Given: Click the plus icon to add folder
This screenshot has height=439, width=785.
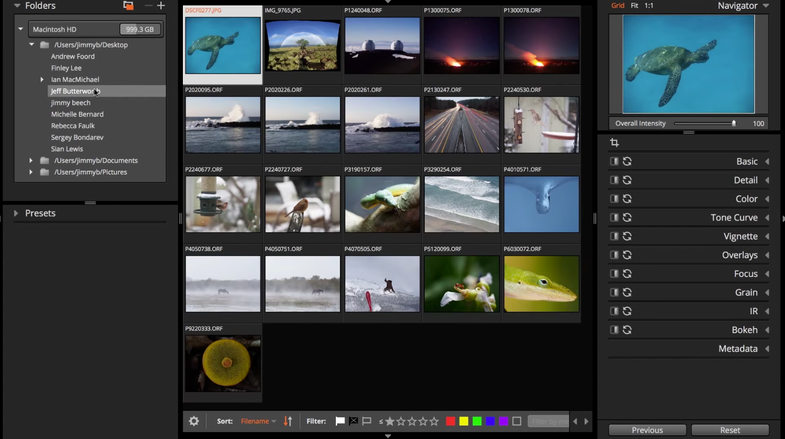Looking at the screenshot, I should click(x=160, y=6).
